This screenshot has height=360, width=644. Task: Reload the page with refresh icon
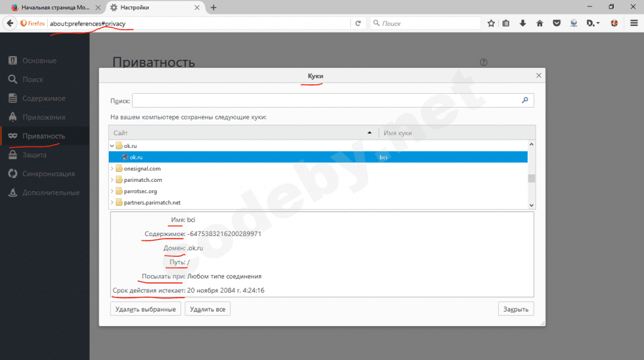[358, 23]
